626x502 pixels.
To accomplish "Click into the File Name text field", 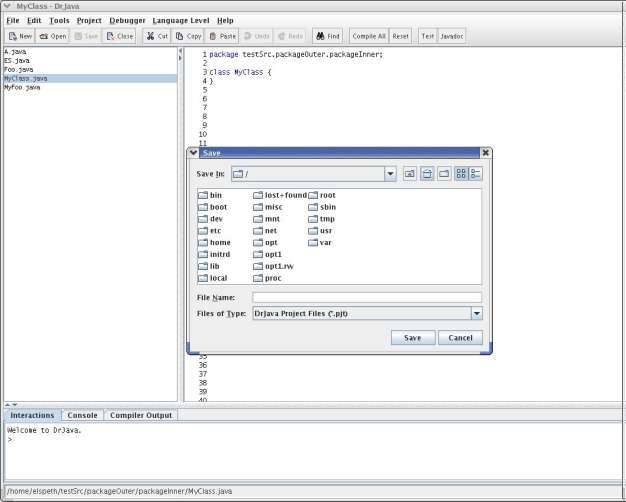I will (x=366, y=297).
